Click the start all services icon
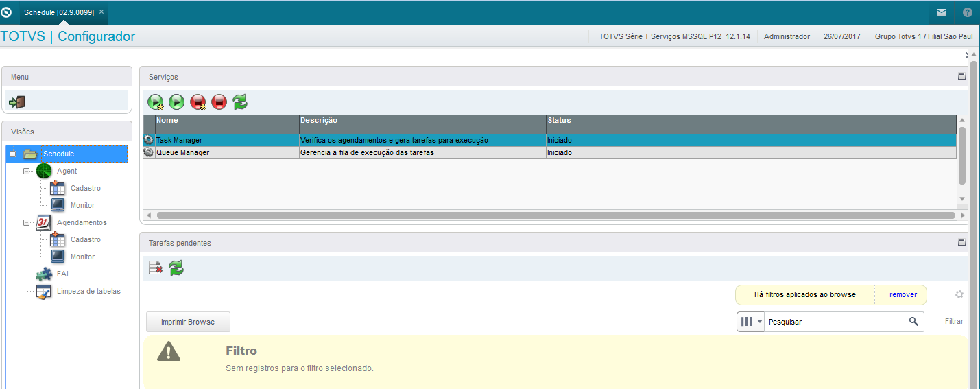Image resolution: width=980 pixels, height=389 pixels. [x=156, y=102]
